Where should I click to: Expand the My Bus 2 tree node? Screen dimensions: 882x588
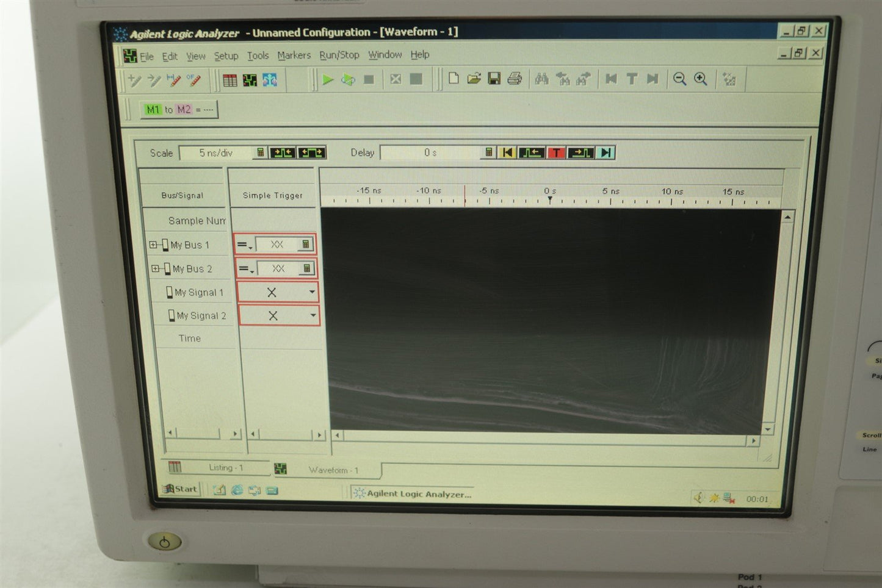155,268
